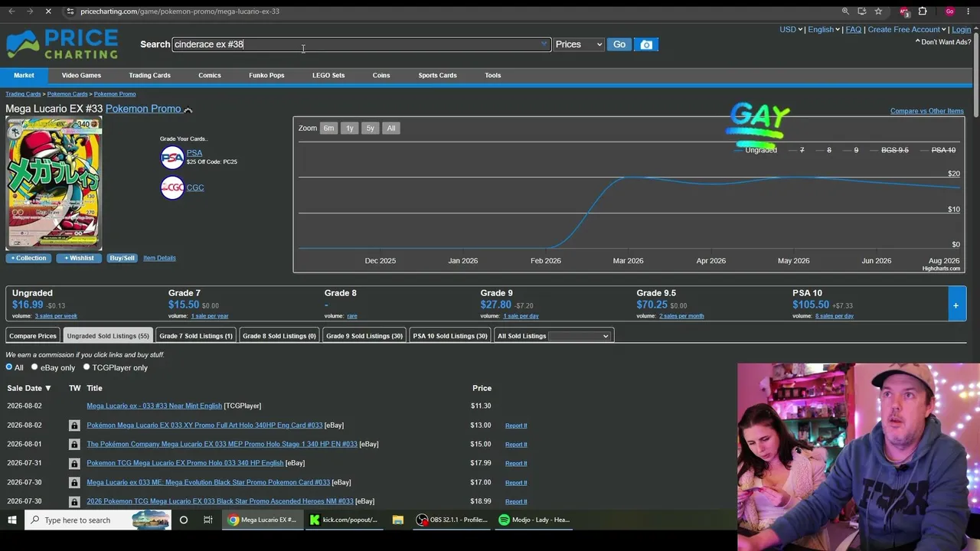Click the lock icon on the $15.00 sale row
Image resolution: width=980 pixels, height=551 pixels.
click(74, 445)
